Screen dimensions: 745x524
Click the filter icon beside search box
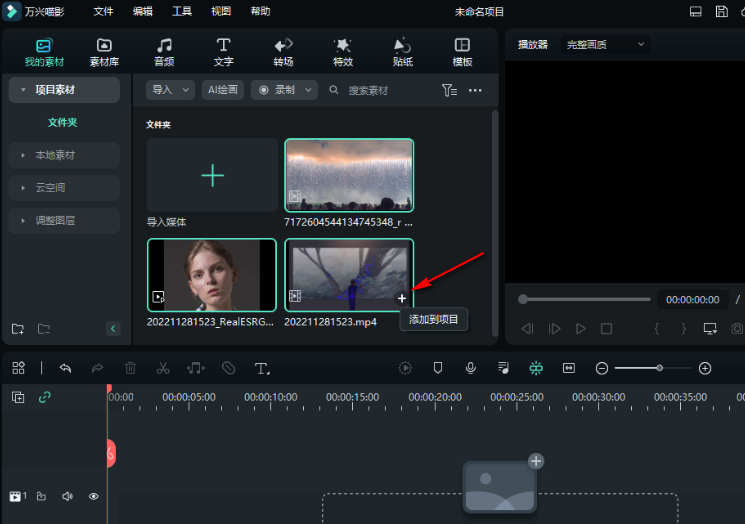(449, 90)
